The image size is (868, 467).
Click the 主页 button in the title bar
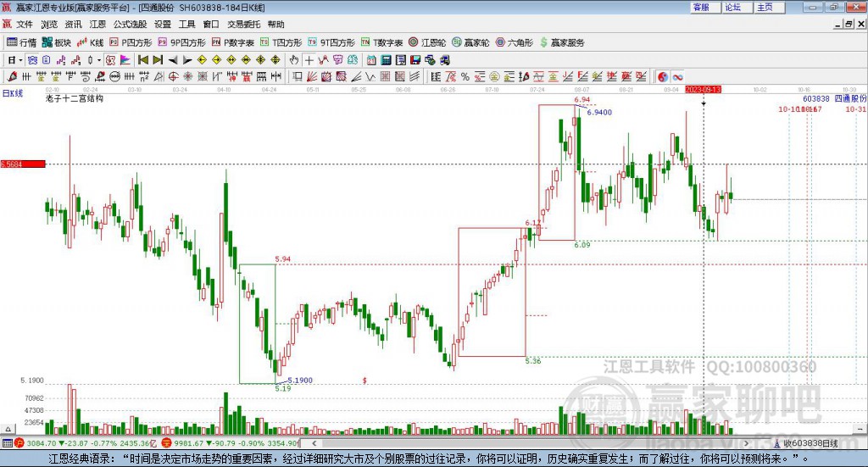tap(768, 7)
